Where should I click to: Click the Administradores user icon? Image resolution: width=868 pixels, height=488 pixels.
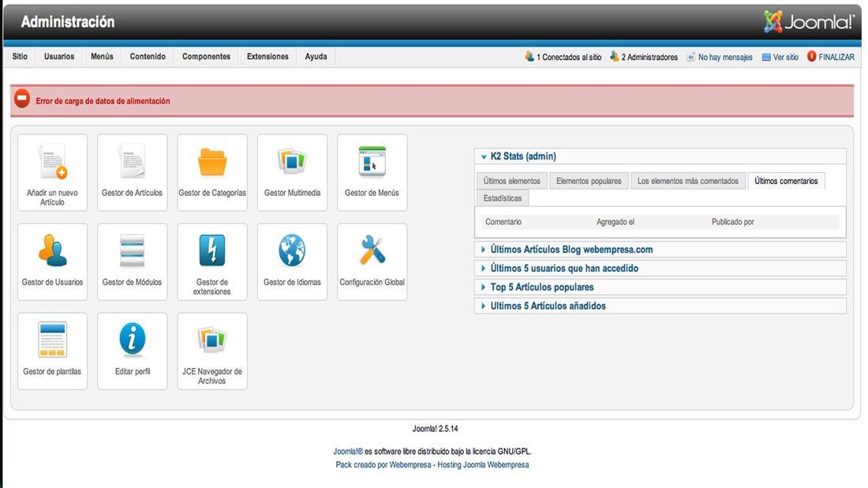click(x=614, y=56)
